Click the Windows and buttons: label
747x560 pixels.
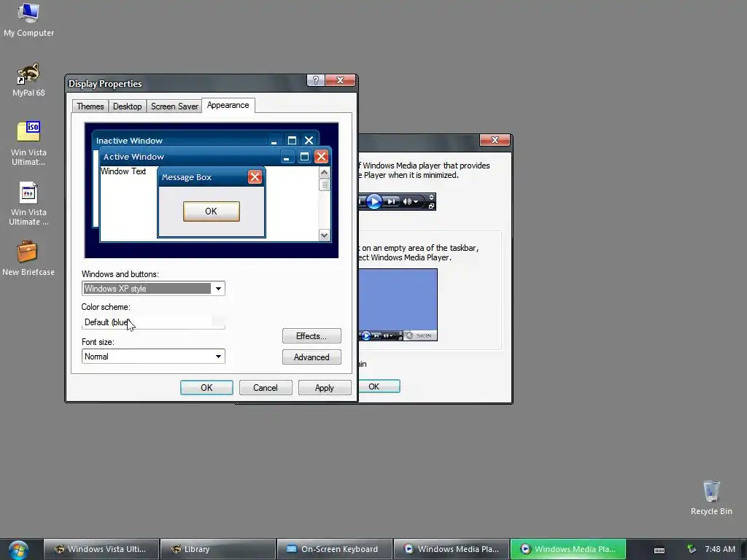coord(120,274)
